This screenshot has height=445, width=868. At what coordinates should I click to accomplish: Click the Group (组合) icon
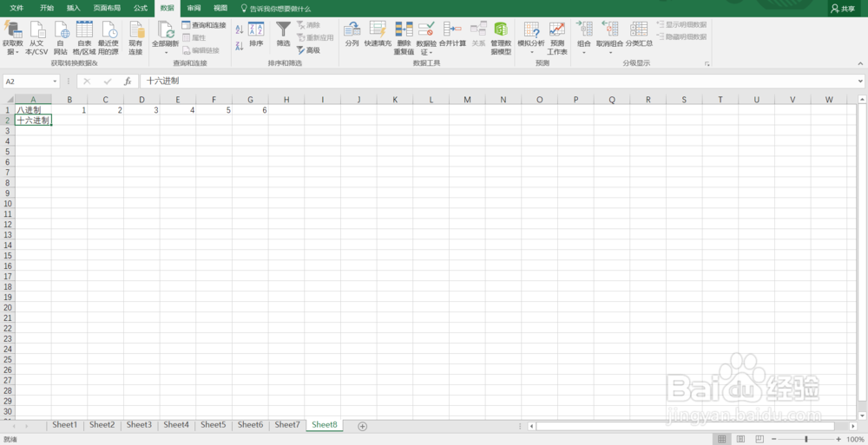point(584,29)
